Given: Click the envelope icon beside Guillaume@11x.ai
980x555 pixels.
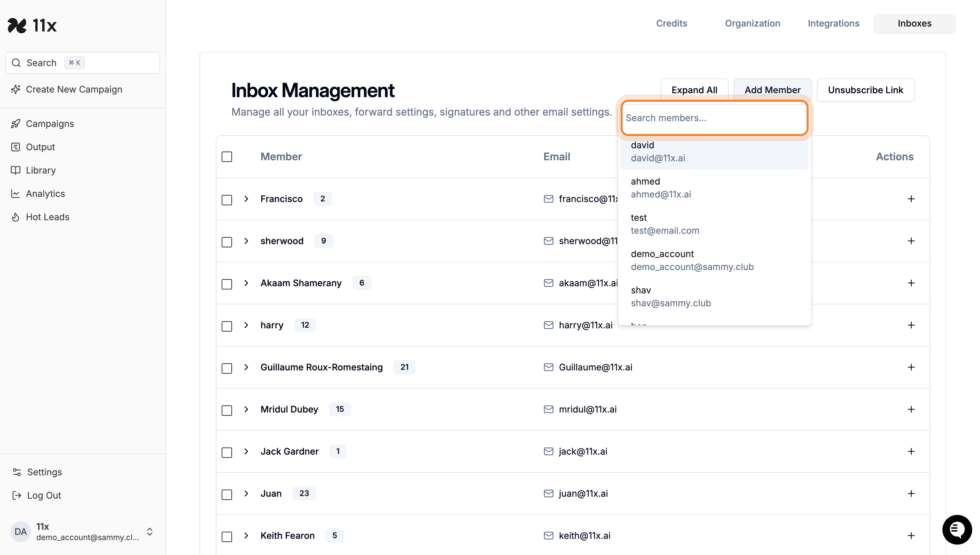Looking at the screenshot, I should click(548, 367).
